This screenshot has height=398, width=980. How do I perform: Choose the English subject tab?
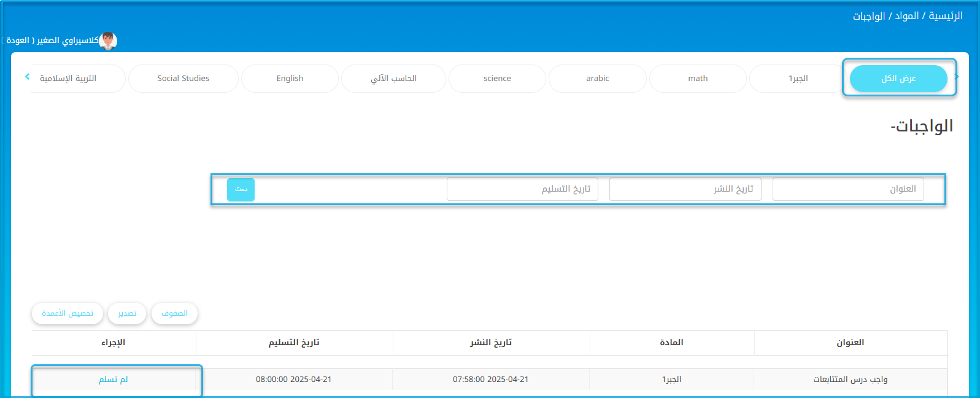click(x=290, y=79)
